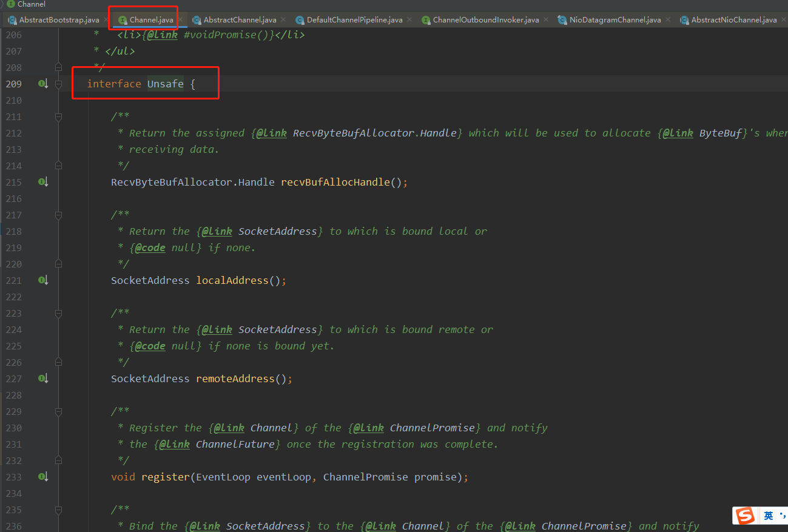
Task: Close the Channel.java tab
Action: click(x=180, y=19)
